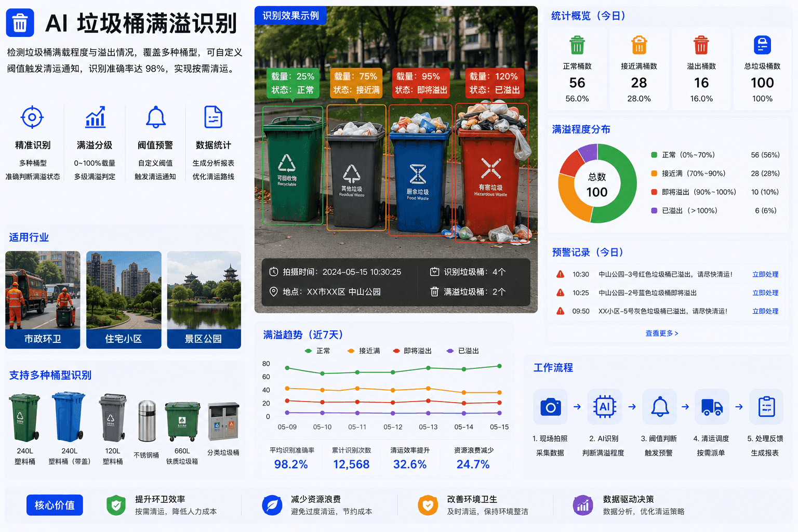Click the 清运调度 truck icon
Viewport: 798px width, 532px height.
pyautogui.click(x=712, y=407)
